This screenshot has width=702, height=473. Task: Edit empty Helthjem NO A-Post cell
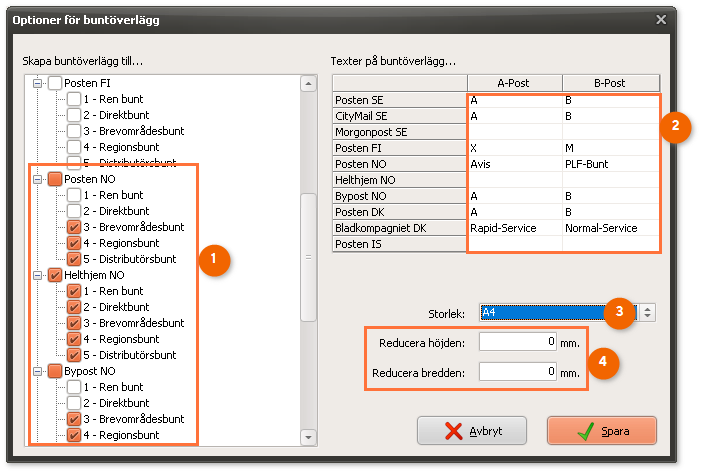pos(514,180)
